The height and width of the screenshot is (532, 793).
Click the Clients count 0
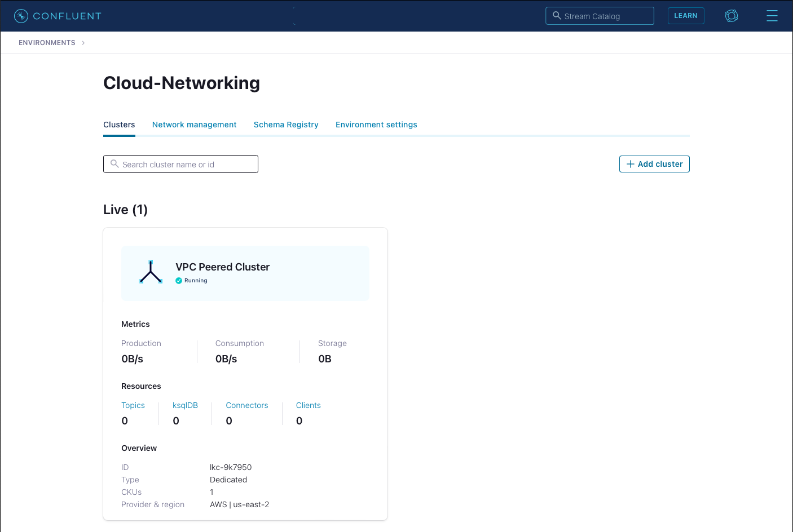coord(299,421)
